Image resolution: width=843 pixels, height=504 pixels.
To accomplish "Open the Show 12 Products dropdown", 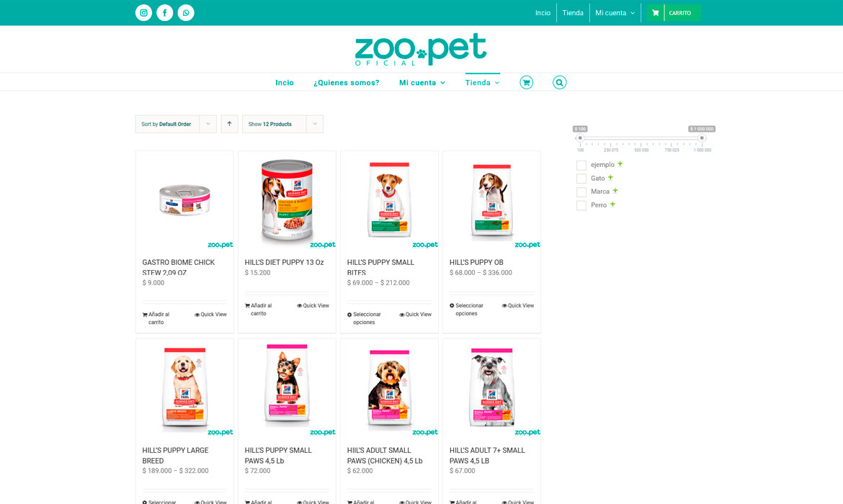I will [282, 124].
